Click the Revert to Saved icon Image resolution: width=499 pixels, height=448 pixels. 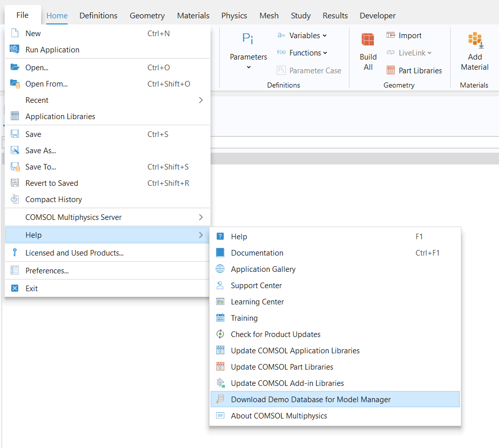[x=15, y=183]
